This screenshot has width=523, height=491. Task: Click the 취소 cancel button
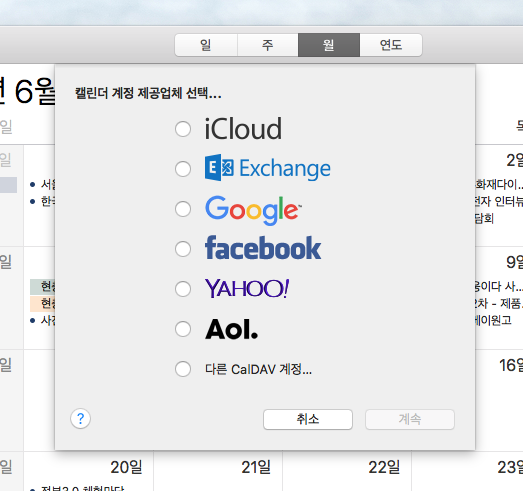(x=308, y=419)
